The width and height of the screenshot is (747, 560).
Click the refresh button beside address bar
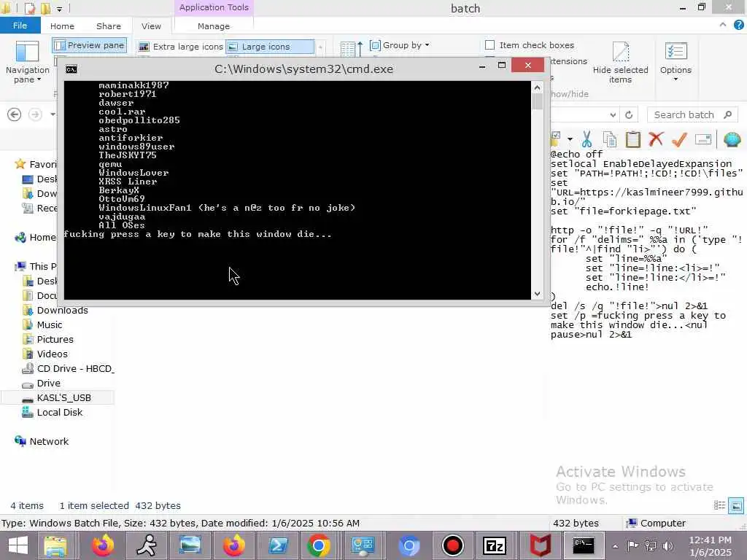coord(629,114)
